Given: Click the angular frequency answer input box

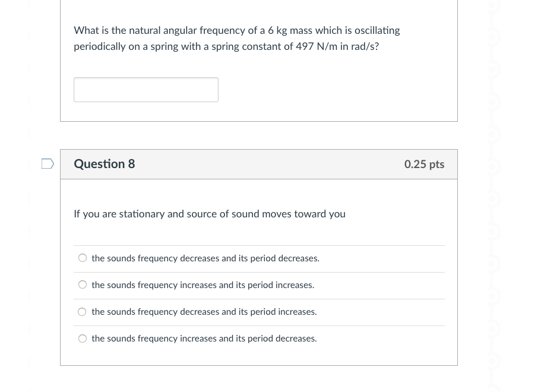Looking at the screenshot, I should [146, 90].
